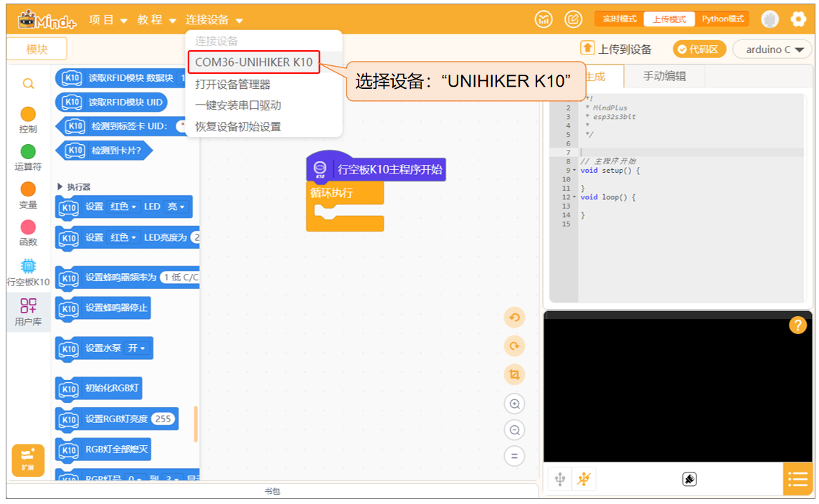Click the 行空板K10主程序开始 block
The height and width of the screenshot is (504, 819).
(x=376, y=168)
